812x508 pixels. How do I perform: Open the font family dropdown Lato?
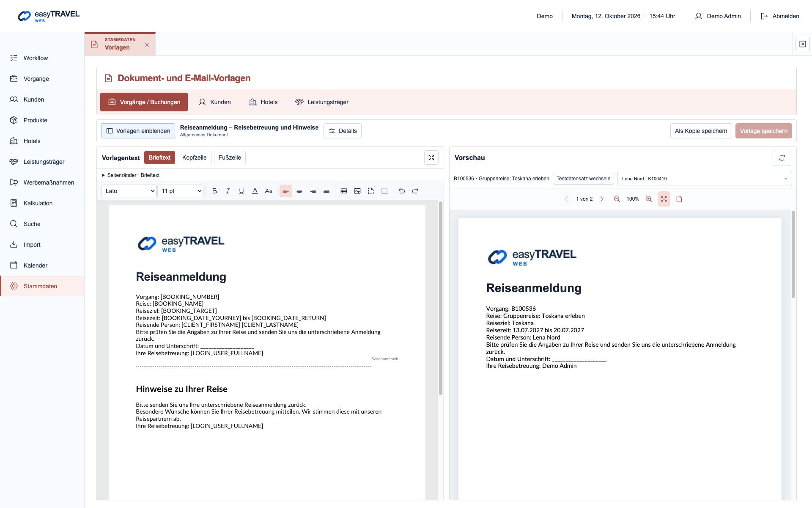pyautogui.click(x=129, y=191)
